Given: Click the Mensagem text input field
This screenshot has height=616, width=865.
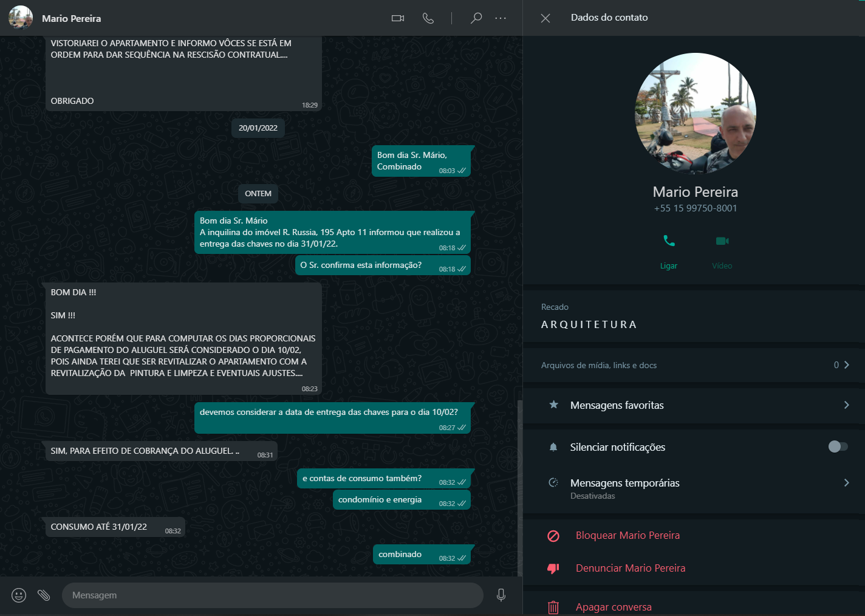Looking at the screenshot, I should (x=272, y=595).
